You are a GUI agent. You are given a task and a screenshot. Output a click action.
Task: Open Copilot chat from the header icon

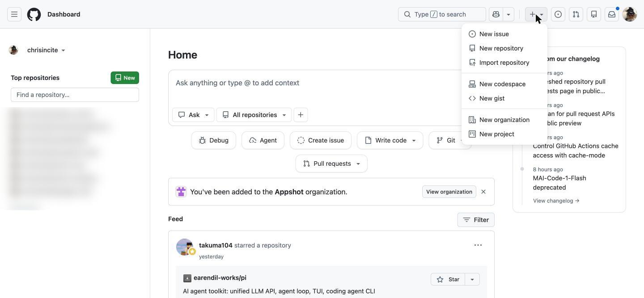coord(496,14)
